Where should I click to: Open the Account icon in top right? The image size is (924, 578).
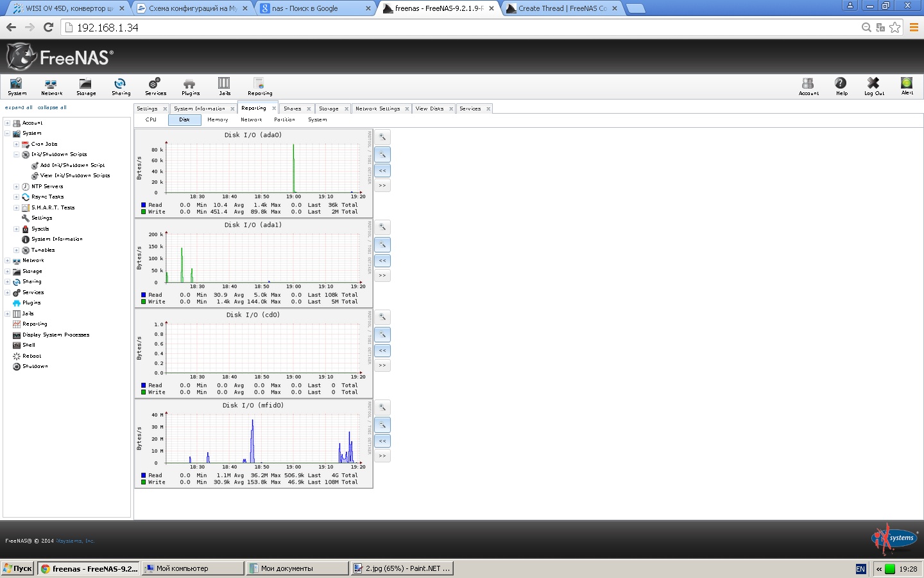point(809,86)
